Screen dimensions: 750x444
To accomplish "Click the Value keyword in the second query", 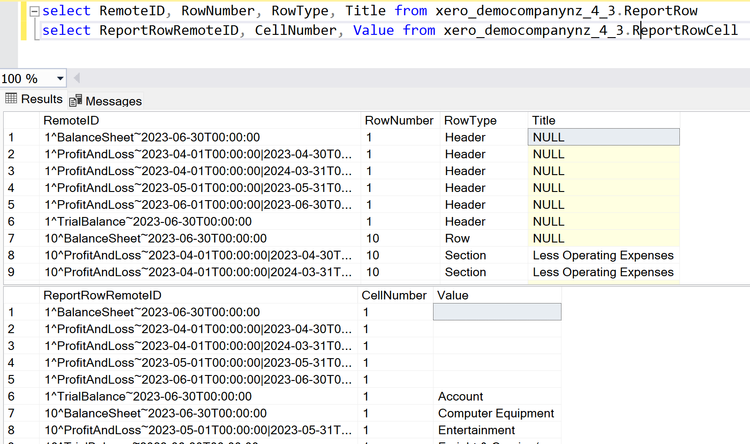I will coord(374,30).
